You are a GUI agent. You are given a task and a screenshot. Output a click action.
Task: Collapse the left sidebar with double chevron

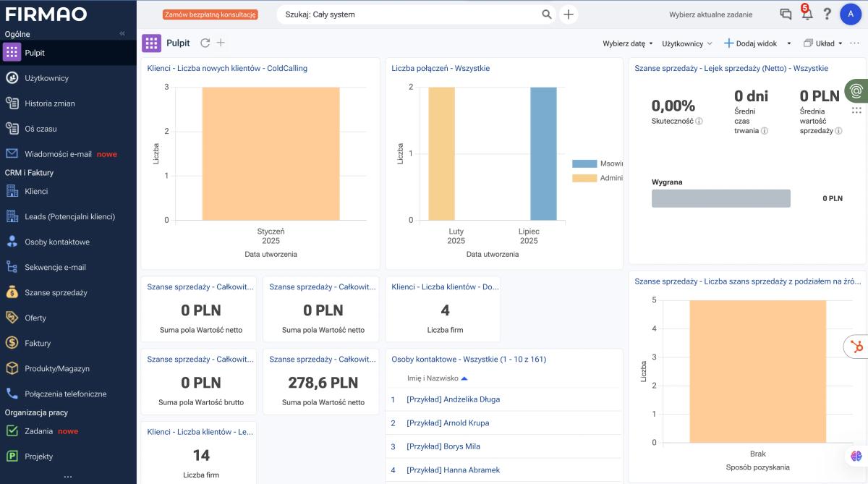pyautogui.click(x=122, y=34)
